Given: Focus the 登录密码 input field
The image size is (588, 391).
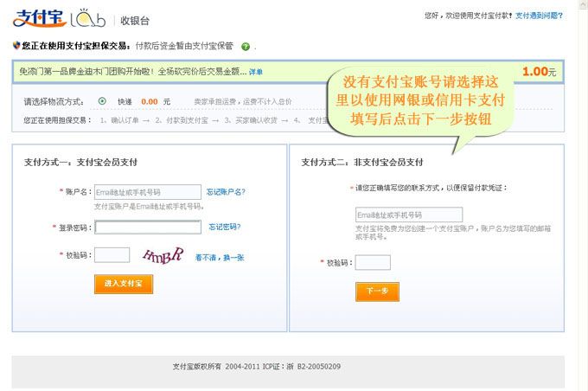Looking at the screenshot, I should pos(148,227).
